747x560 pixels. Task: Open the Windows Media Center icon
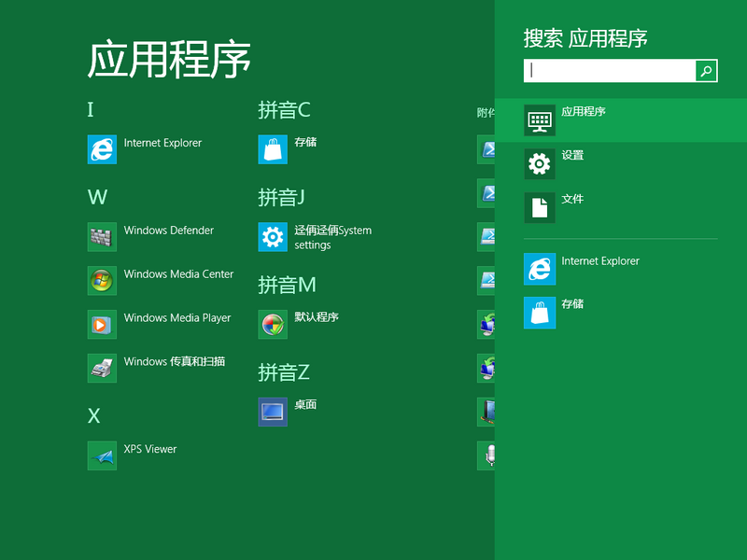[x=102, y=281]
